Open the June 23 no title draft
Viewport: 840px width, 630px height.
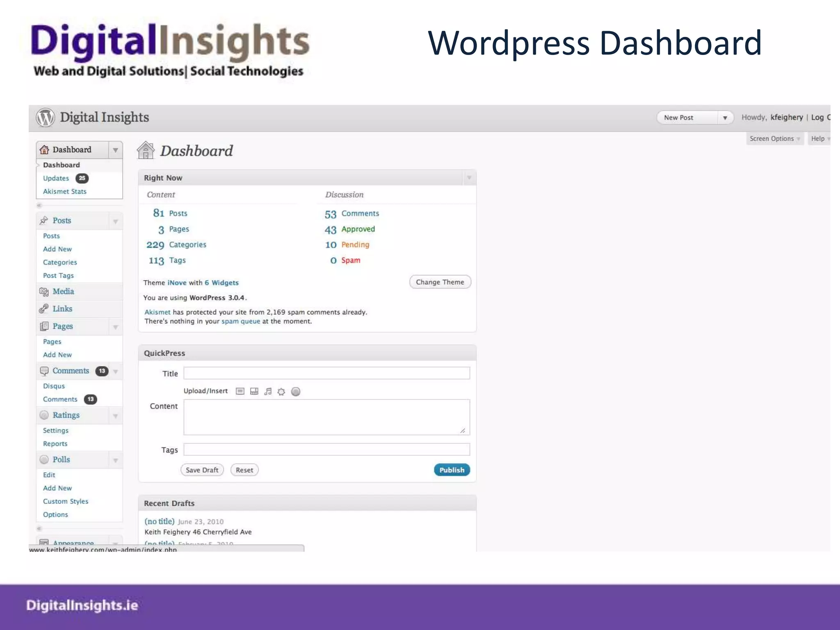tap(159, 521)
